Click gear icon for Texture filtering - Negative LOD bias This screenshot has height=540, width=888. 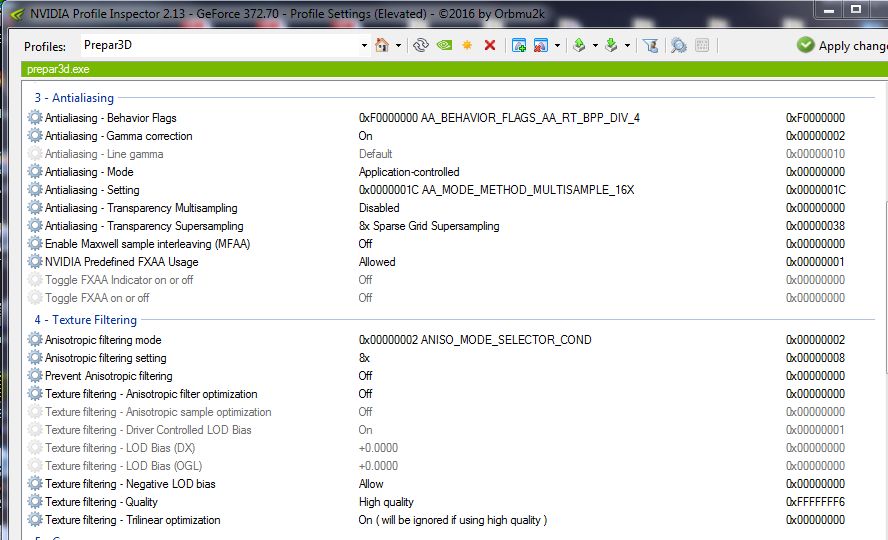click(35, 484)
